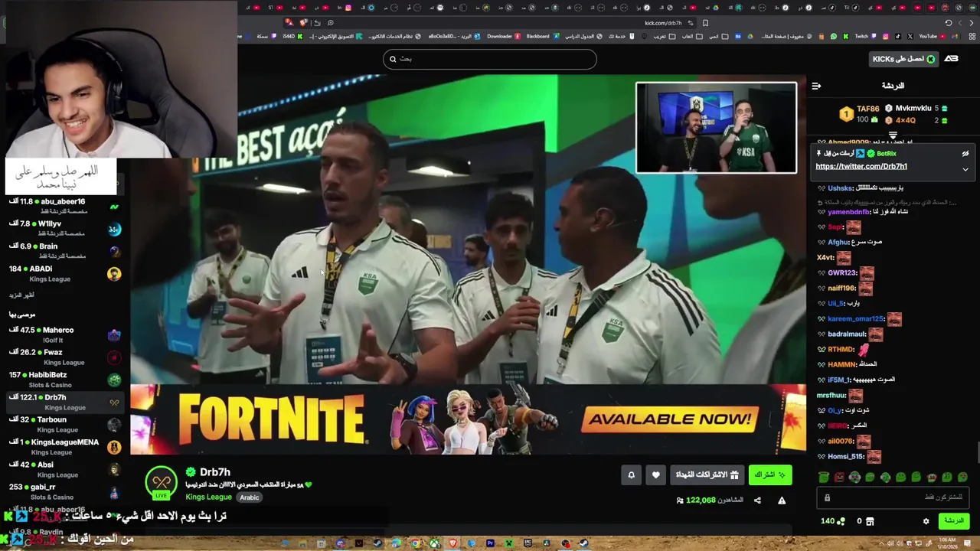
Task: Click 4x4Q in gift leaderboard
Action: (906, 120)
